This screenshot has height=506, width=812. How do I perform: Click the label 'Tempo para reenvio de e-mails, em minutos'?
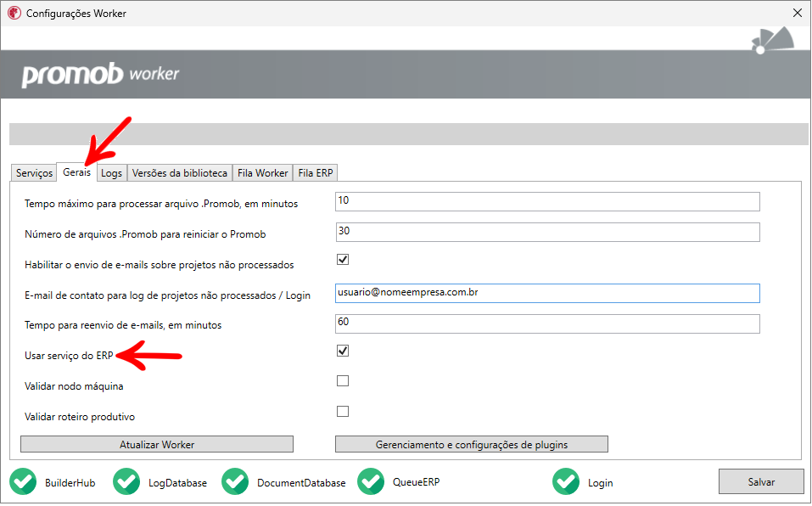[123, 325]
